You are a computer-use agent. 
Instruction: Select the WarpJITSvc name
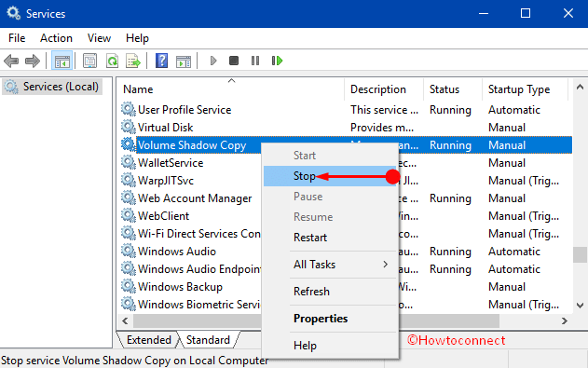166,181
